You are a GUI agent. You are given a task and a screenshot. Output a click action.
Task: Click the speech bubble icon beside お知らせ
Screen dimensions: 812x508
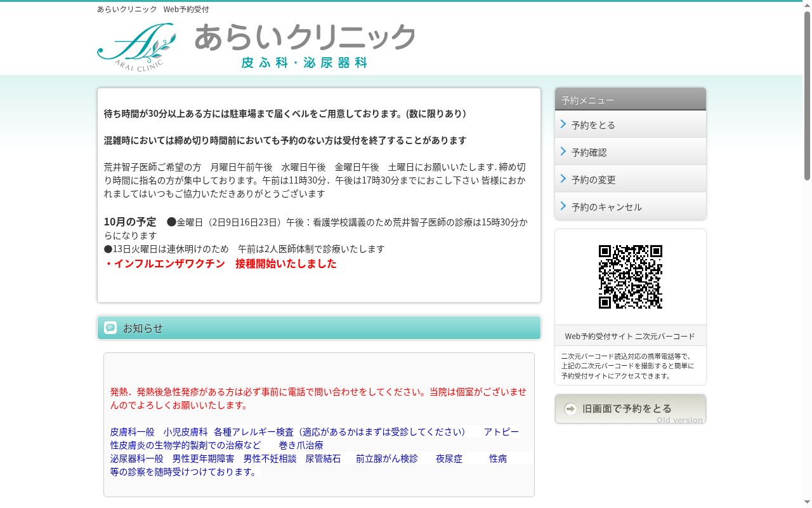coord(110,328)
